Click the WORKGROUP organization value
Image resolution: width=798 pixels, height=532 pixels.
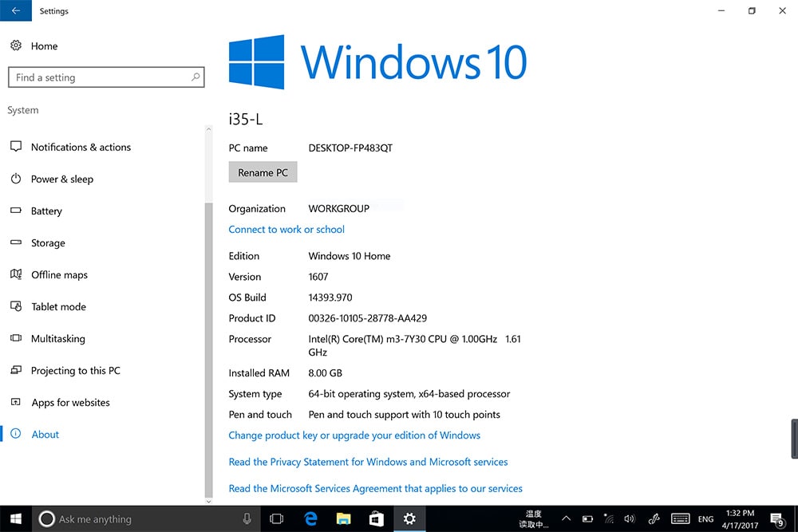[x=338, y=208]
